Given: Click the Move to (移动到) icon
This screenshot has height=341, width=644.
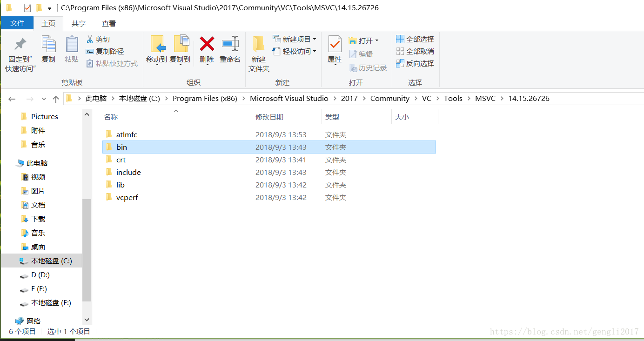Looking at the screenshot, I should 157,44.
